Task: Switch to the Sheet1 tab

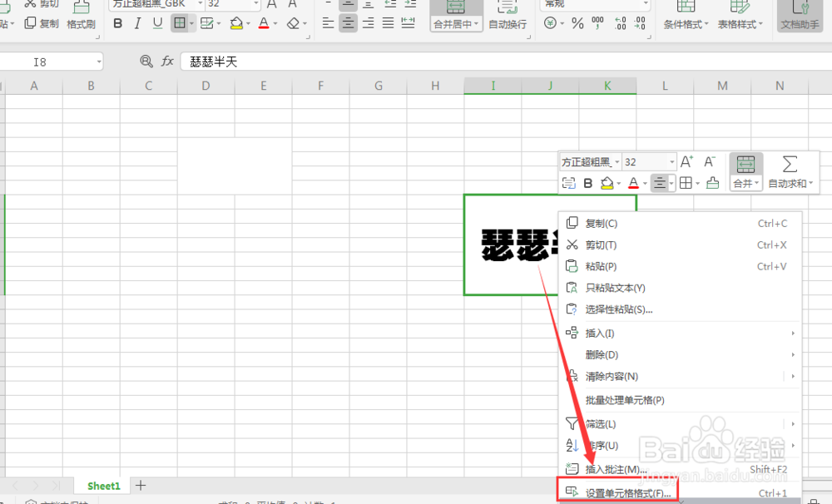Action: pyautogui.click(x=102, y=485)
